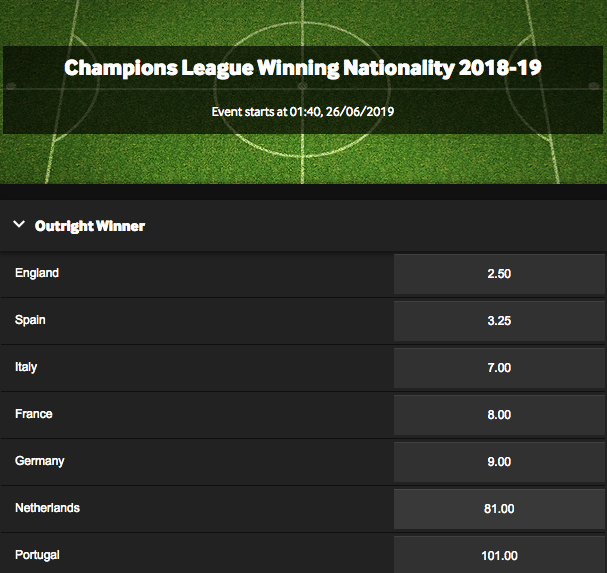Select France odds 8.00
Image resolution: width=607 pixels, height=573 pixels.
click(499, 415)
